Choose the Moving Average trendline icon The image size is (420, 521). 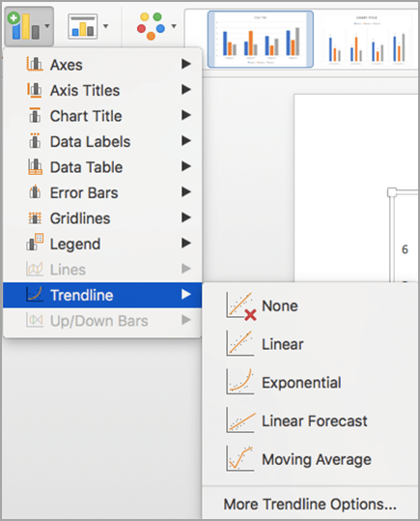239,459
